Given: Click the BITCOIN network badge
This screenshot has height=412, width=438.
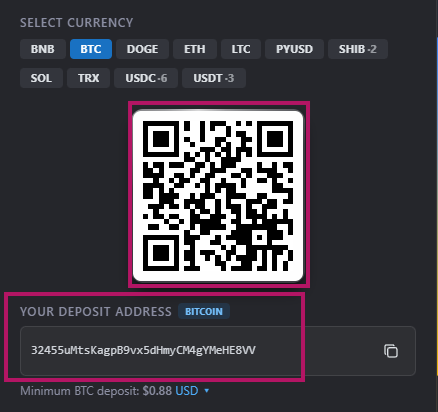Looking at the screenshot, I should pos(204,311).
